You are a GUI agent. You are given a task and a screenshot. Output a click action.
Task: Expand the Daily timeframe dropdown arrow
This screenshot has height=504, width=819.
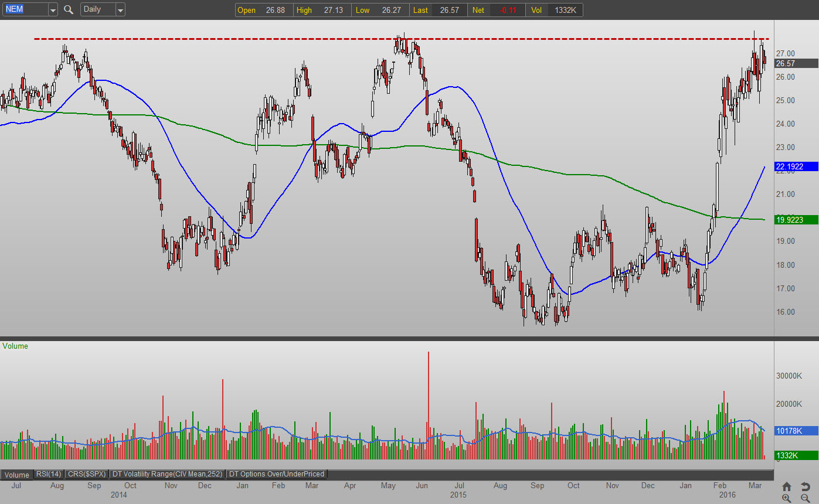120,10
